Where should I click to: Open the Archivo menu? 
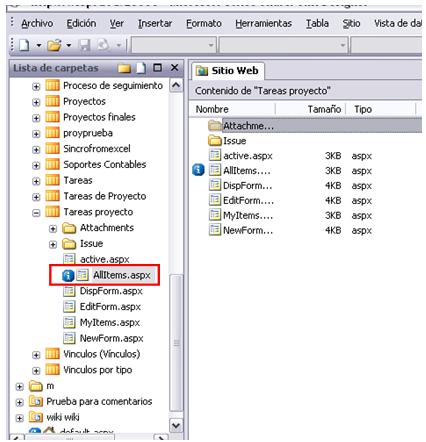tap(37, 23)
